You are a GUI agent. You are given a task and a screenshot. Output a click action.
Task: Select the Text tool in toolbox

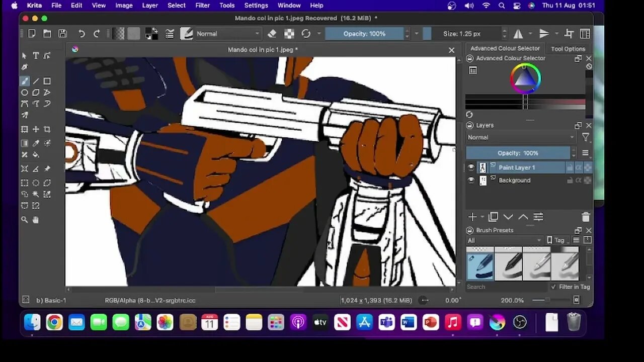[x=36, y=55]
